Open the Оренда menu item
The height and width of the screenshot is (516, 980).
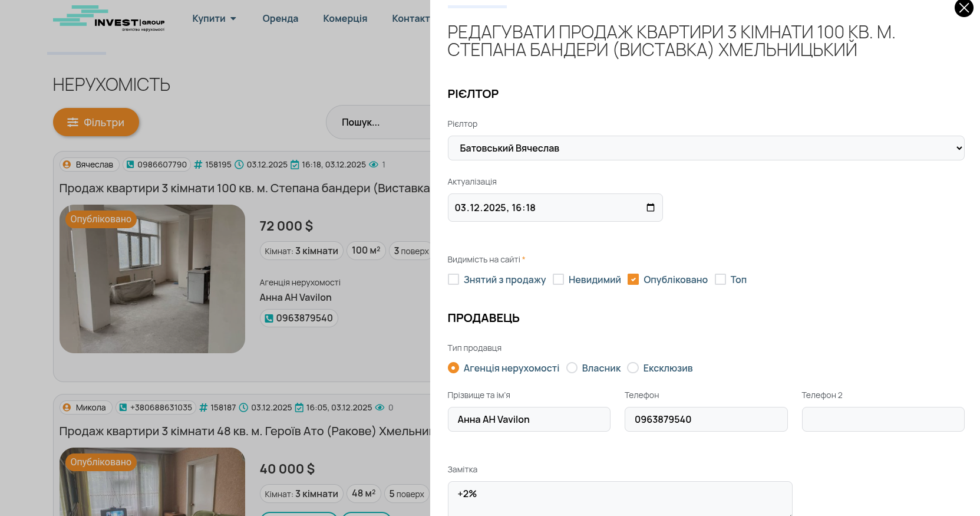tap(280, 18)
